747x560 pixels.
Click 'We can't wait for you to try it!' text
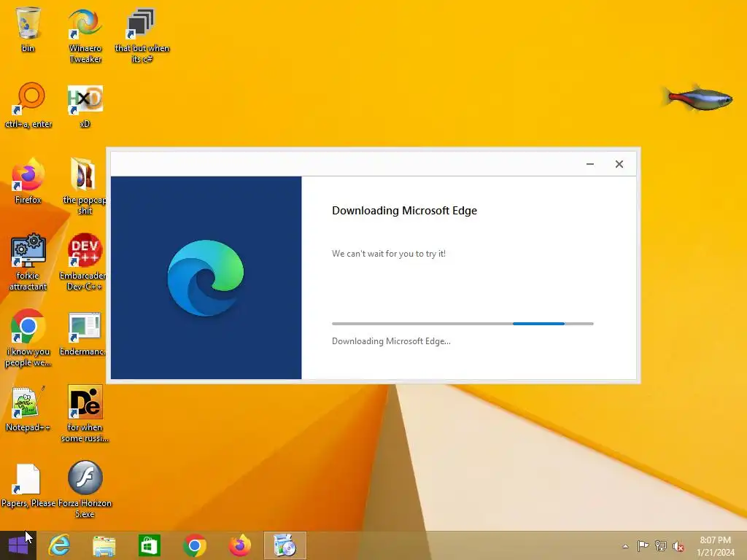(x=389, y=254)
